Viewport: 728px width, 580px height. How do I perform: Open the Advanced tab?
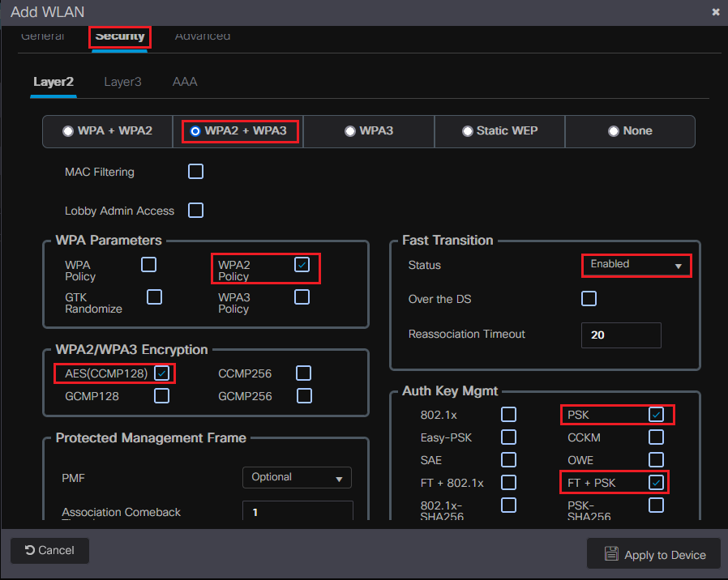(x=203, y=37)
